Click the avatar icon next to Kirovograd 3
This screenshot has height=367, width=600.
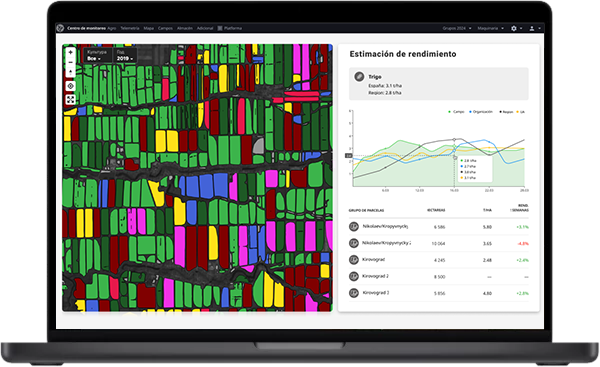click(354, 293)
